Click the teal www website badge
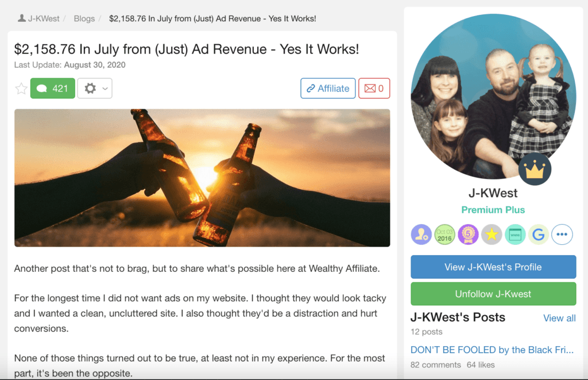The image size is (588, 380). (x=515, y=235)
